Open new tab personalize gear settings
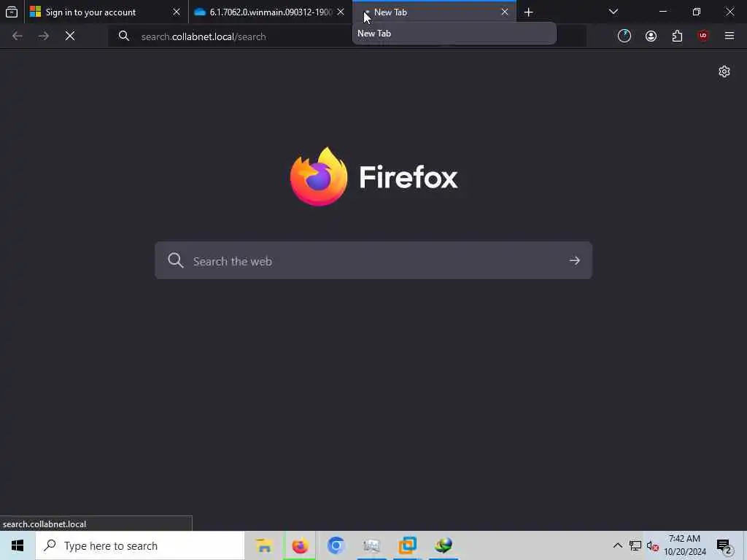Screen dimensions: 747x560 (724, 71)
